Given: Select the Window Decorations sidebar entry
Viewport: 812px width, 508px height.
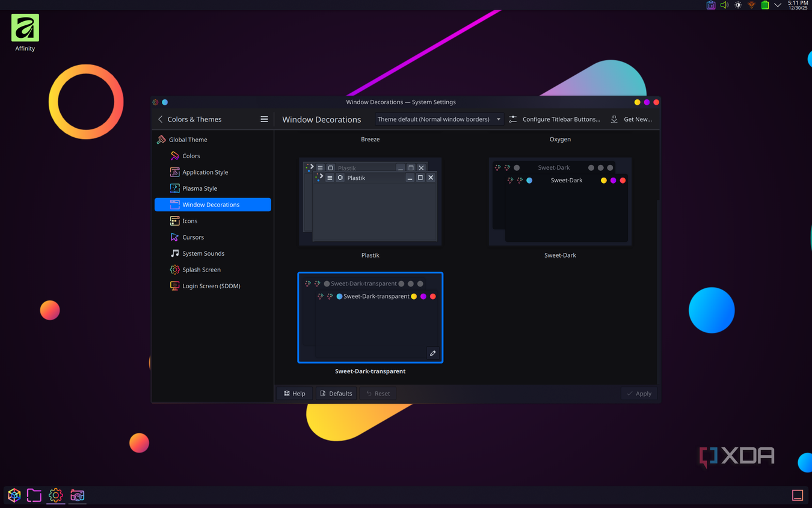Looking at the screenshot, I should point(213,205).
